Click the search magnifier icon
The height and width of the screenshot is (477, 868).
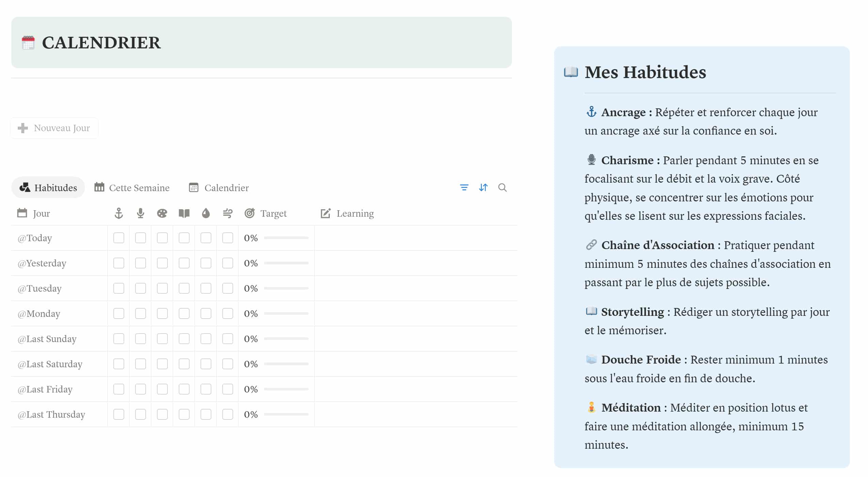coord(502,187)
